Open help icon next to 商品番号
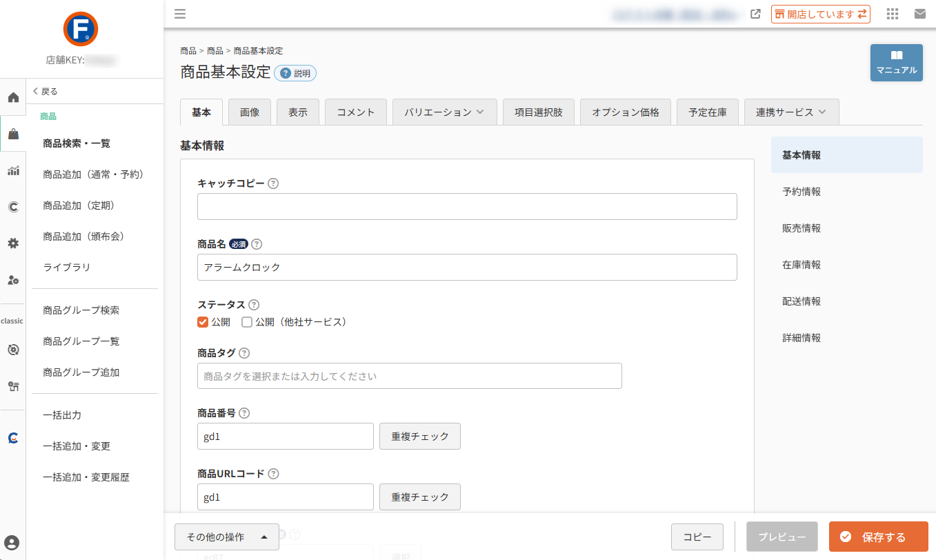This screenshot has width=936, height=560. click(244, 414)
